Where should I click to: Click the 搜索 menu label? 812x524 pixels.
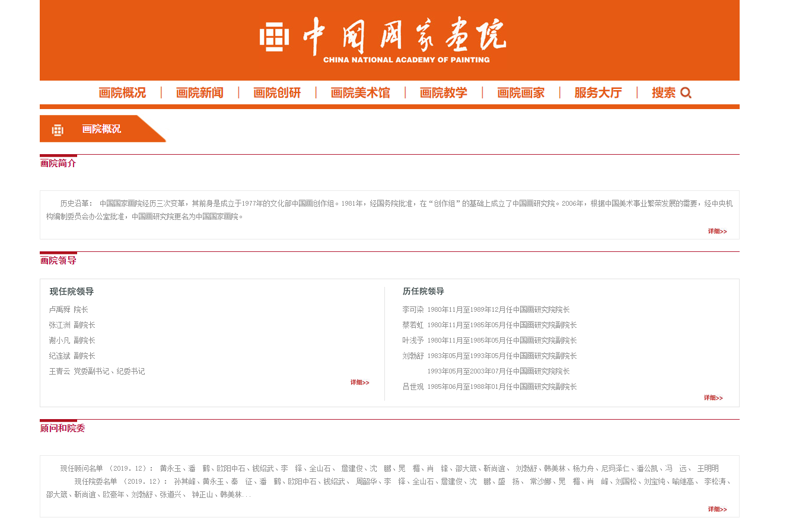click(664, 92)
